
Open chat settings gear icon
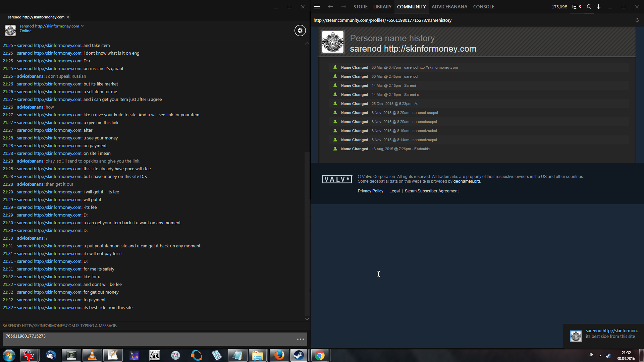[x=300, y=31]
